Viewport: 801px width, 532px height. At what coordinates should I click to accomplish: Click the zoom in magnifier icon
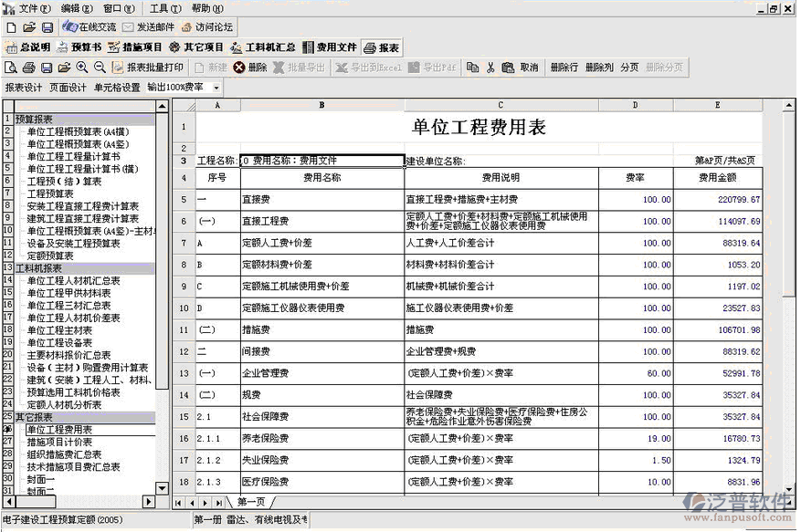(82, 68)
